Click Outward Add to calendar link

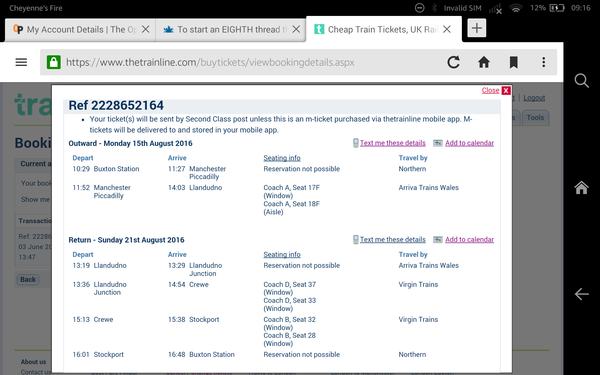(x=470, y=143)
